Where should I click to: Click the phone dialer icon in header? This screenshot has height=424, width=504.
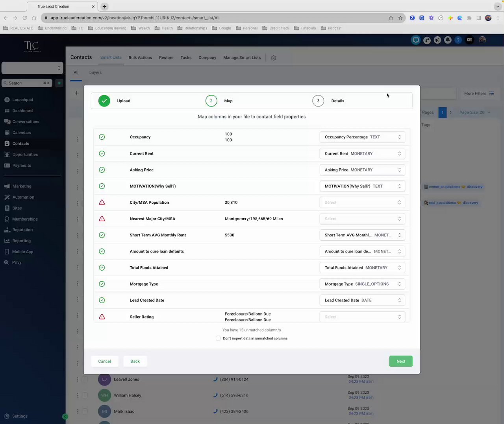(427, 40)
